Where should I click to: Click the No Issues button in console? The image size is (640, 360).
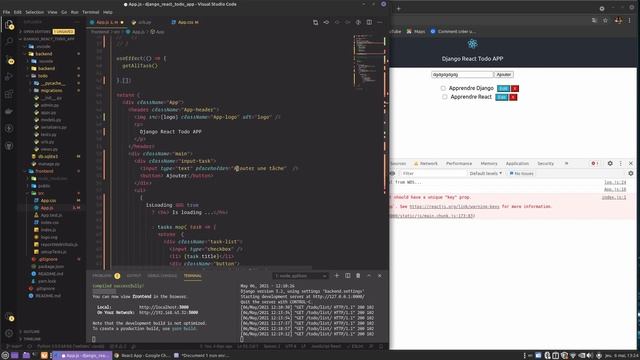coord(522,173)
